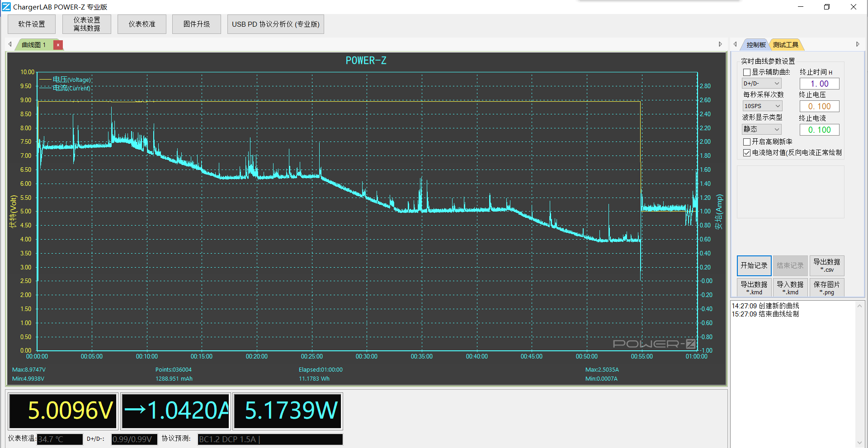Click 开始记录 button
This screenshot has width=868, height=448.
tap(754, 266)
